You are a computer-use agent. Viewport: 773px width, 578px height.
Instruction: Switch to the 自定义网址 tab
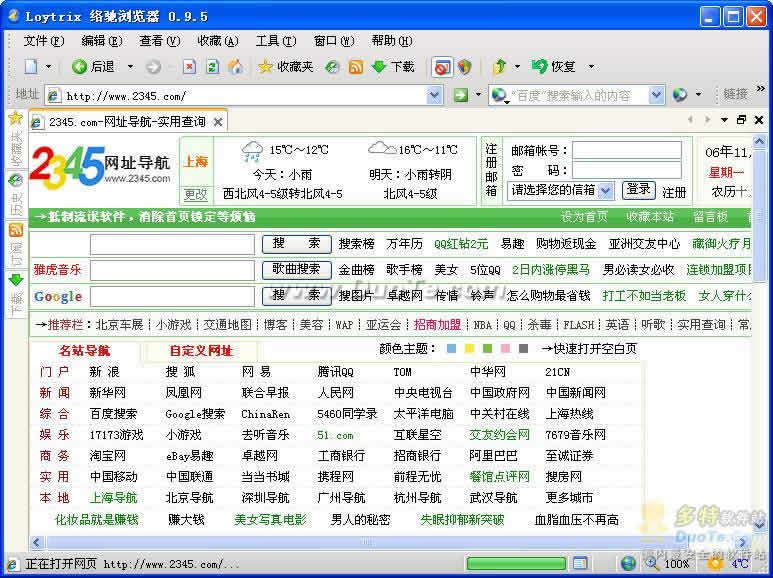click(x=201, y=351)
